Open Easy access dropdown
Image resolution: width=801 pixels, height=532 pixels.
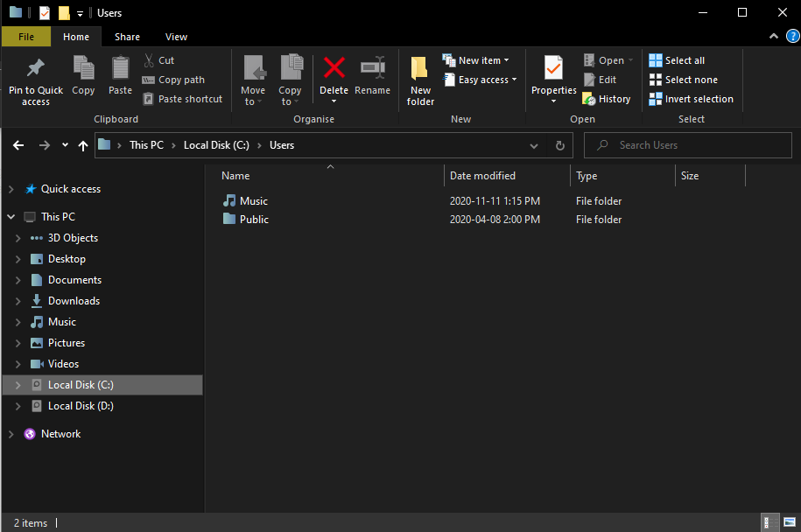(x=480, y=80)
